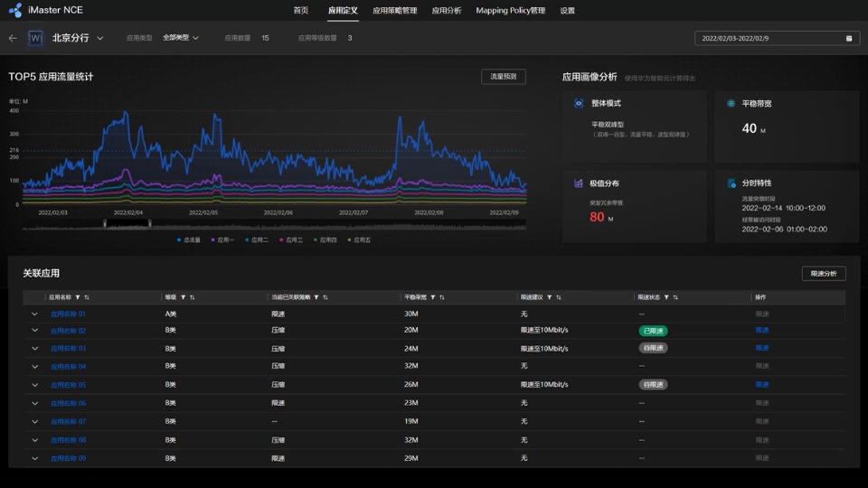Image resolution: width=868 pixels, height=488 pixels.
Task: Click the 极值分布 chart icon
Action: [579, 183]
